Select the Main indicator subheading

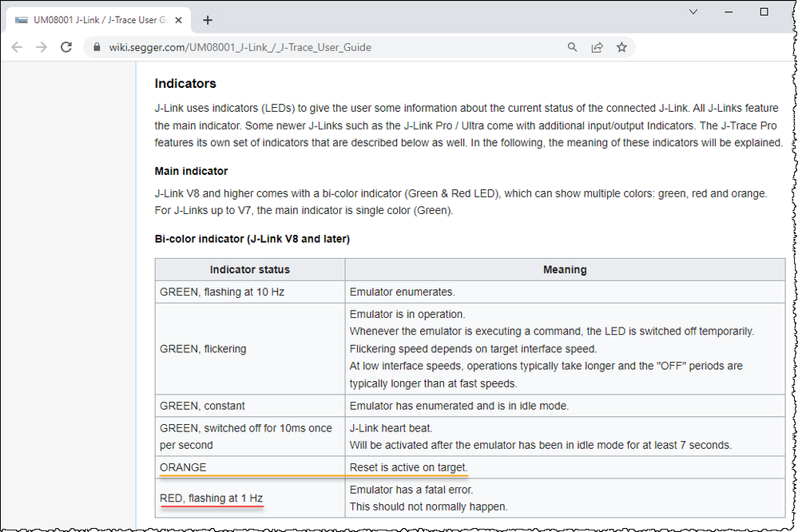(192, 171)
